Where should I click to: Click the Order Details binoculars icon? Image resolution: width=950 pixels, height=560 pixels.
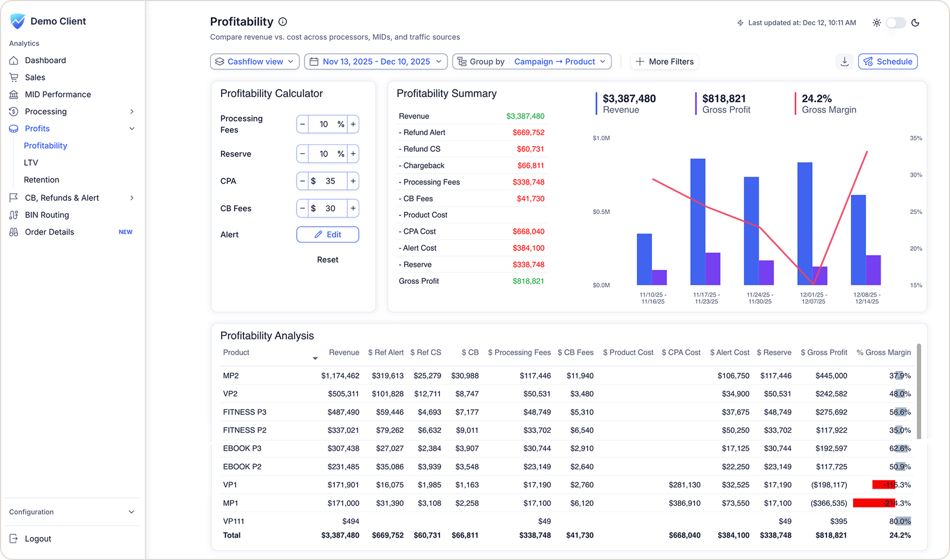[x=14, y=232]
